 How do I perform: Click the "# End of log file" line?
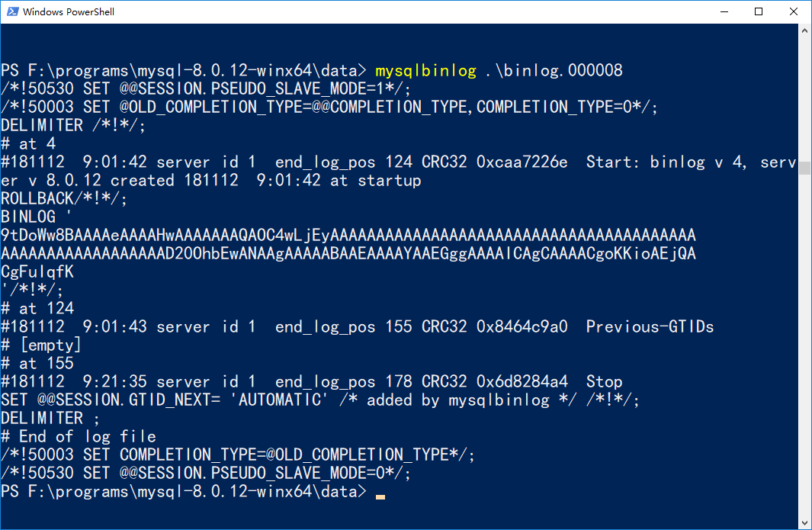pos(79,437)
